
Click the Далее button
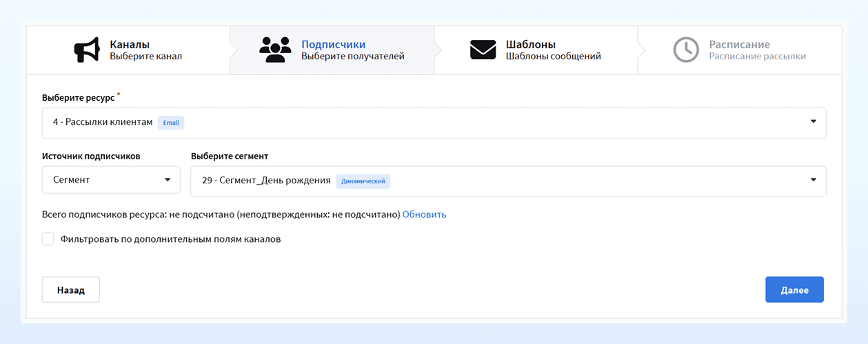pos(794,290)
